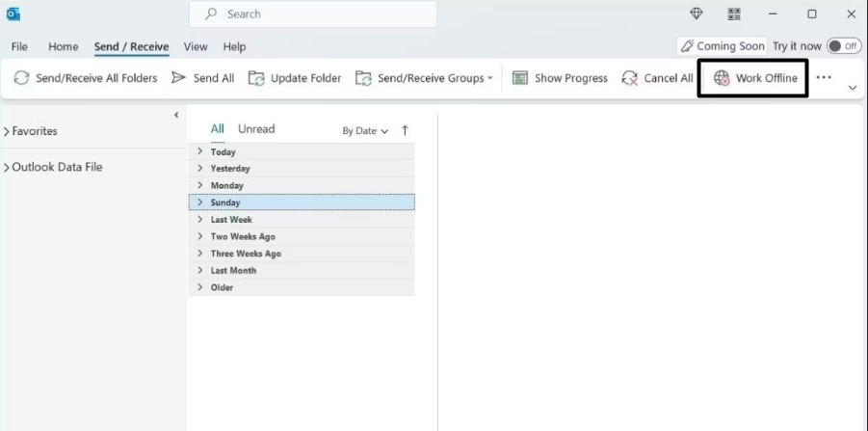Click Send/Receive All Folders icon
The height and width of the screenshot is (431, 868).
[x=21, y=78]
